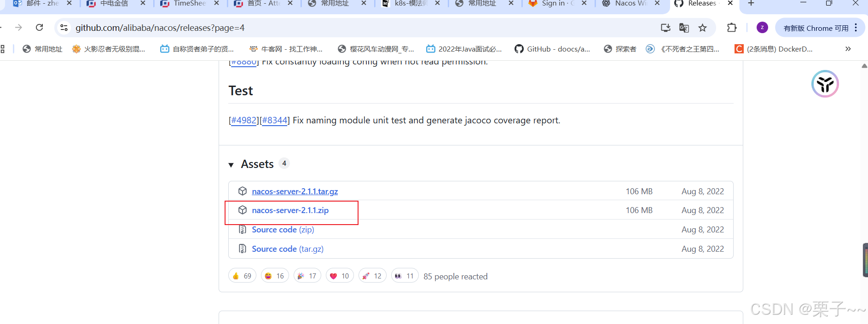Download Source code (zip)
Image resolution: width=868 pixels, height=324 pixels.
point(283,230)
